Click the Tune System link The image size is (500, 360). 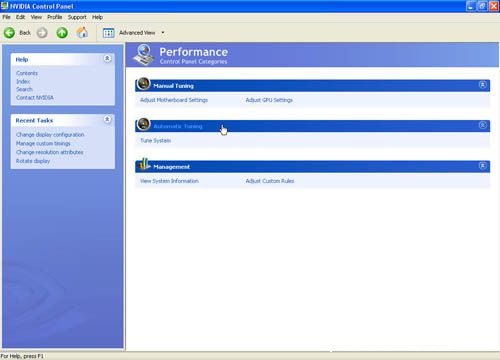[155, 141]
